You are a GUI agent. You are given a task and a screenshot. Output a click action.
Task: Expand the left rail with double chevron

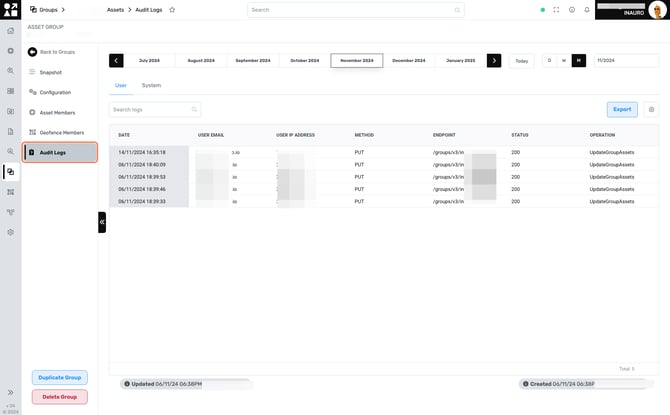pos(11,392)
